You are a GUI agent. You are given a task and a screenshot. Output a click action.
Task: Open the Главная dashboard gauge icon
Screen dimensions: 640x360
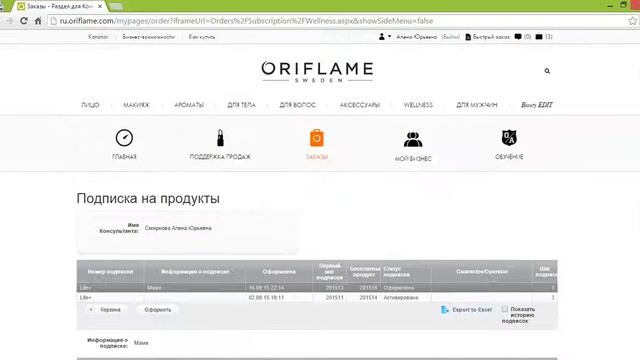tap(124, 138)
